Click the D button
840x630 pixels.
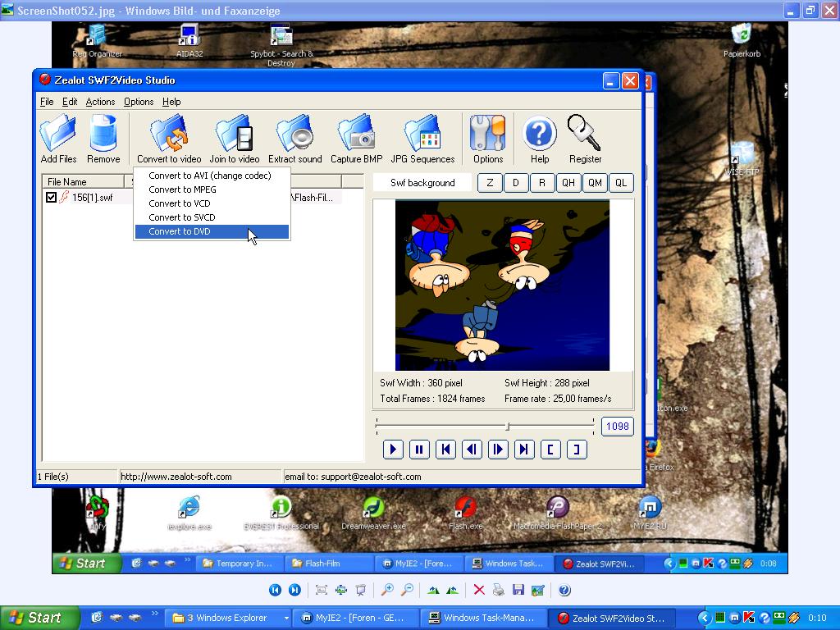tap(515, 183)
